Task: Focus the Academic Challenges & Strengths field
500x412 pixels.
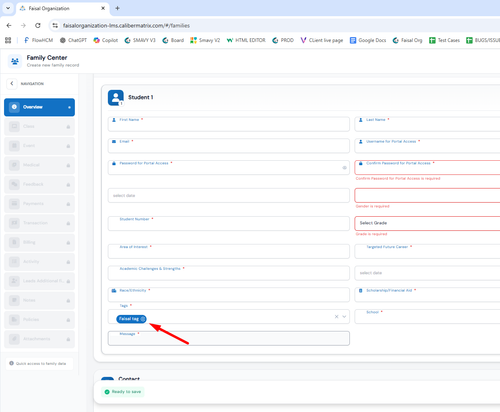Action: 229,273
